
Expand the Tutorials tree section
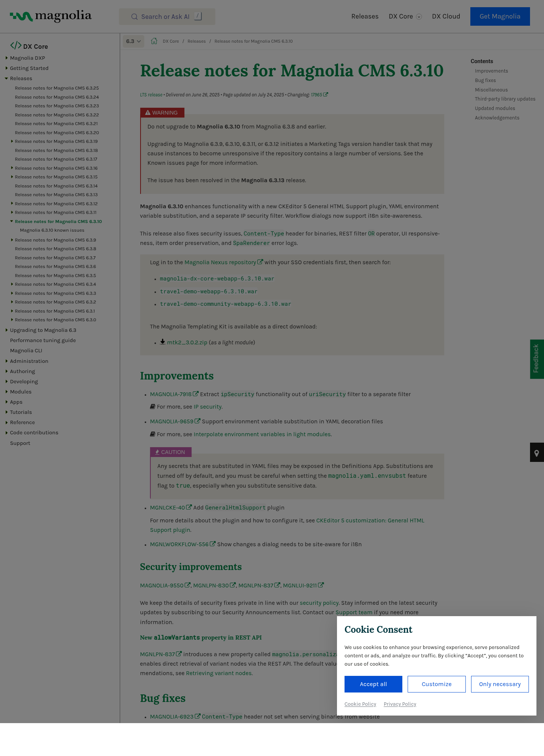(6, 412)
